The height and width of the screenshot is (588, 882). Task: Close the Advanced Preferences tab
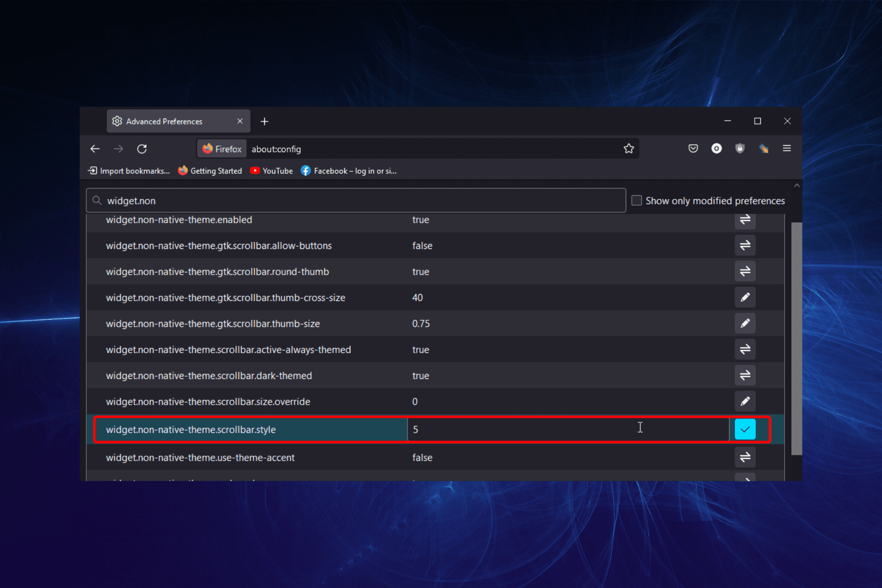click(x=240, y=121)
